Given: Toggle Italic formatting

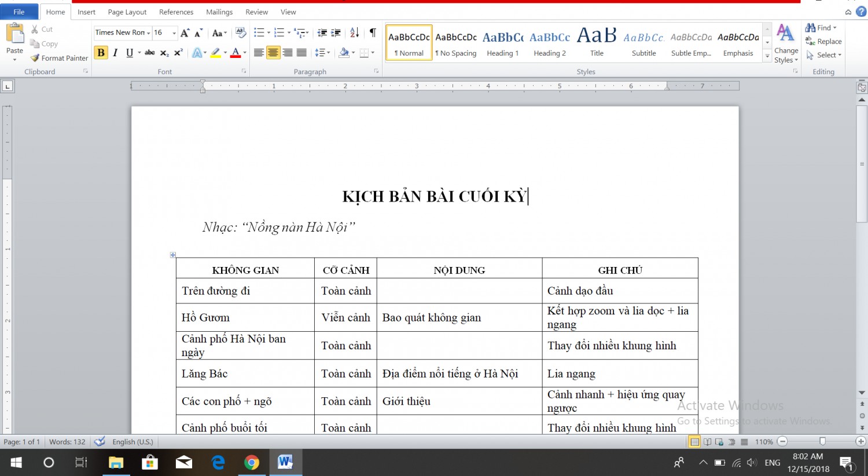Looking at the screenshot, I should click(115, 53).
